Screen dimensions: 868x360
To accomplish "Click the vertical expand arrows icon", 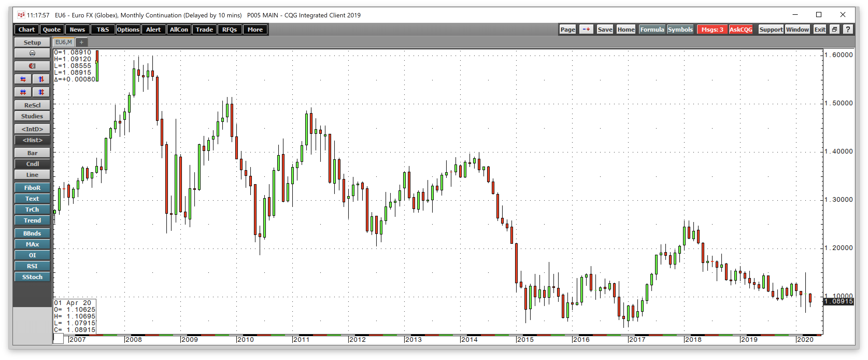I will coord(41,79).
